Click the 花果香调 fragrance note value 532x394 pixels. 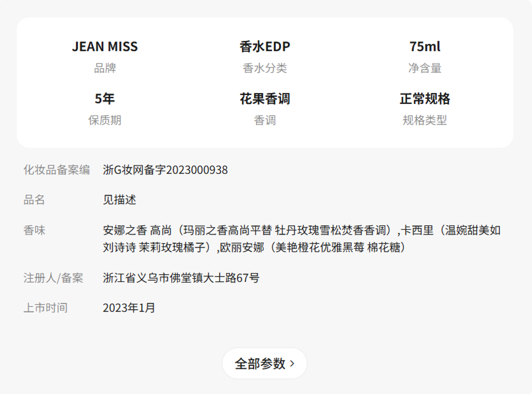click(265, 99)
